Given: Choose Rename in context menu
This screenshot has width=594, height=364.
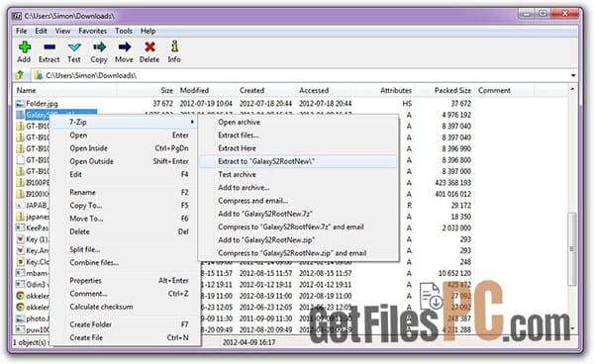Looking at the screenshot, I should point(82,192).
